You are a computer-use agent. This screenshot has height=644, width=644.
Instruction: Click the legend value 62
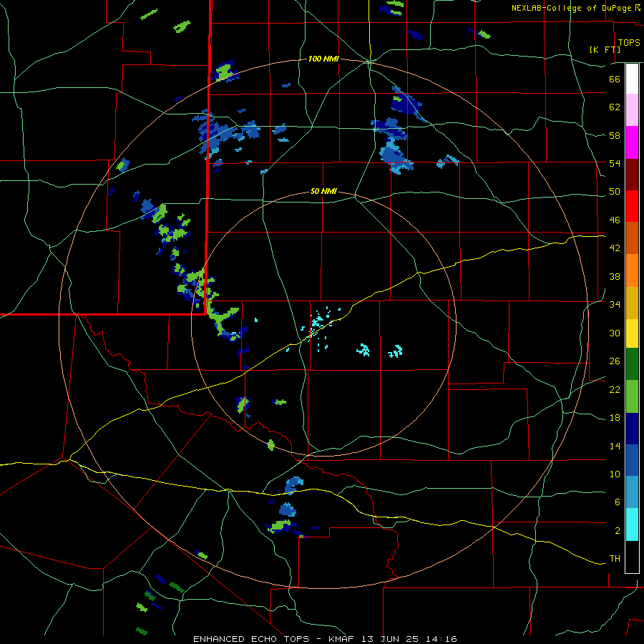pos(615,107)
